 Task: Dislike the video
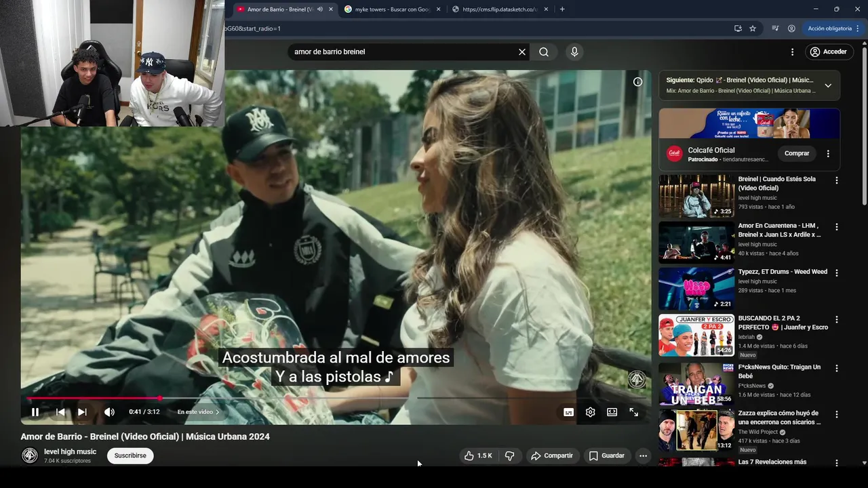510,455
